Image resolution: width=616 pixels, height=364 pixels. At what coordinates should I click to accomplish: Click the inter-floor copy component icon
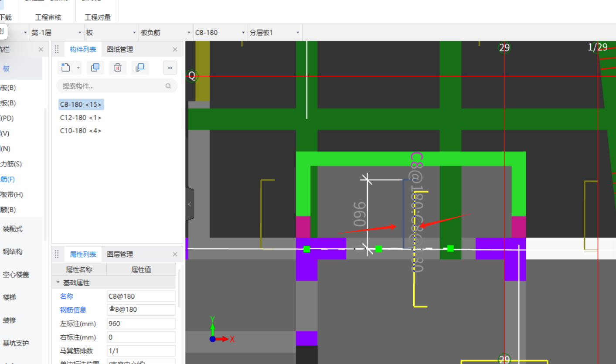[140, 68]
